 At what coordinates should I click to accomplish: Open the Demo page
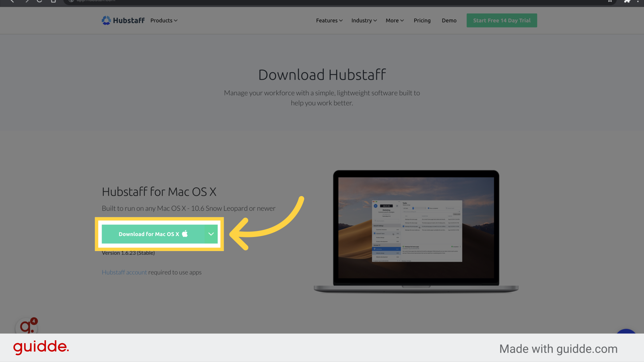(x=449, y=20)
